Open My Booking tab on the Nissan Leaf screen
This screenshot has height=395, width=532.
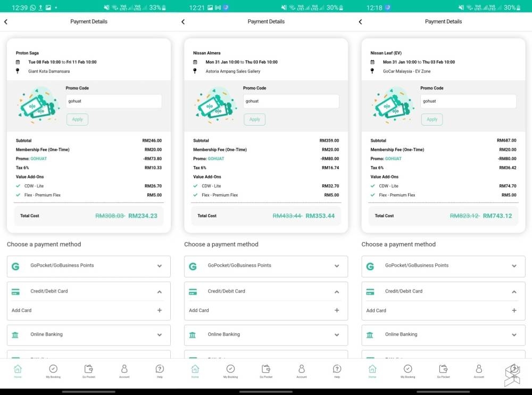(x=408, y=371)
